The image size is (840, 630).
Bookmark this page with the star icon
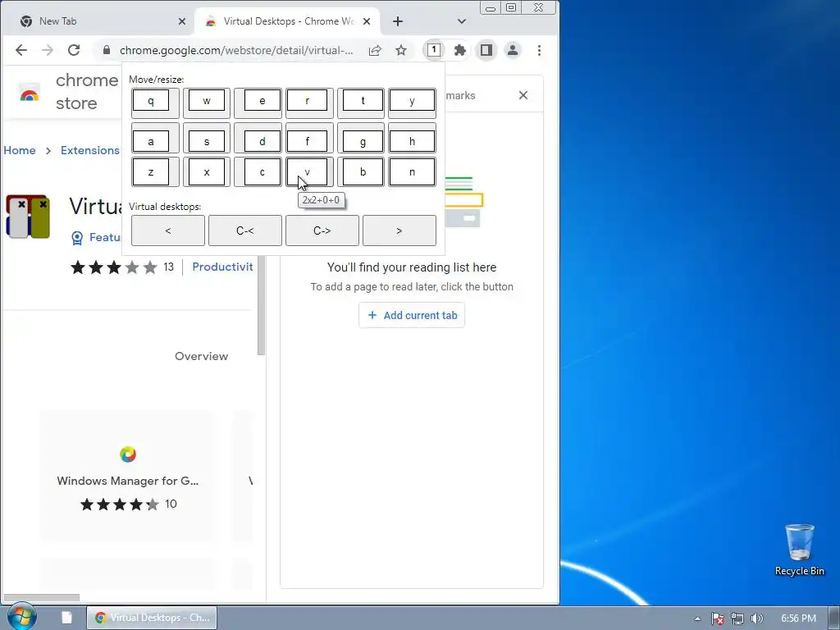400,50
